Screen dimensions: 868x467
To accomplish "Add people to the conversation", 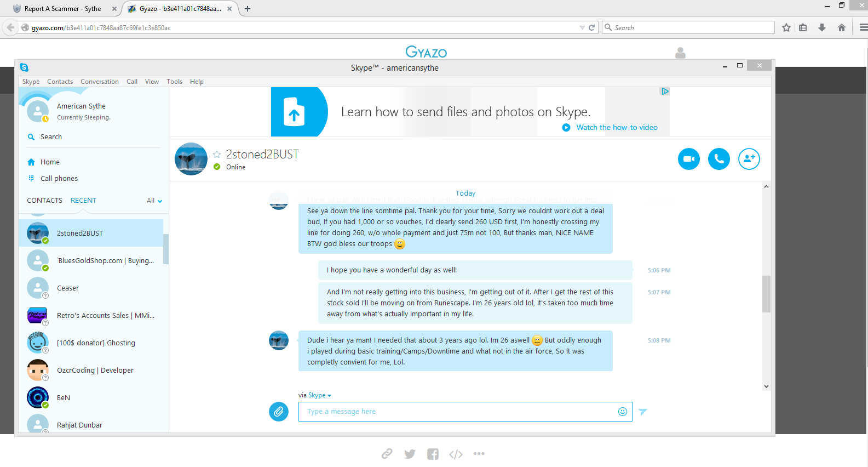I will (749, 159).
